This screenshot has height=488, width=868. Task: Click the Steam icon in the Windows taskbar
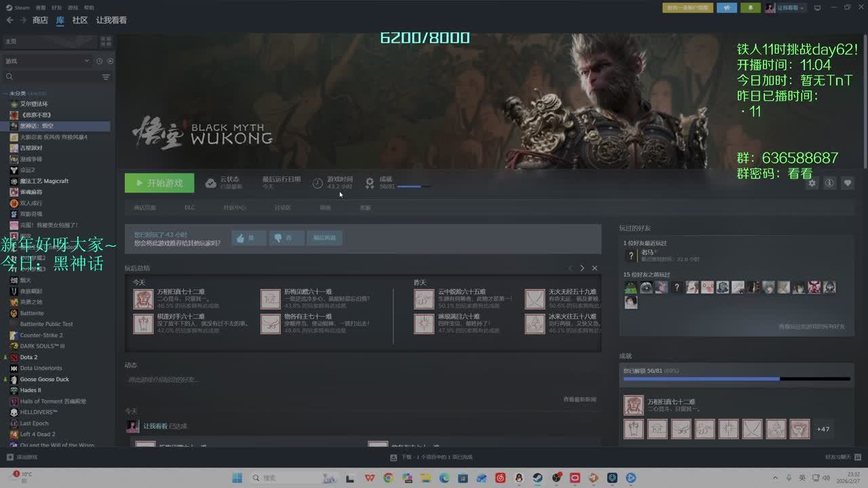[x=538, y=478]
